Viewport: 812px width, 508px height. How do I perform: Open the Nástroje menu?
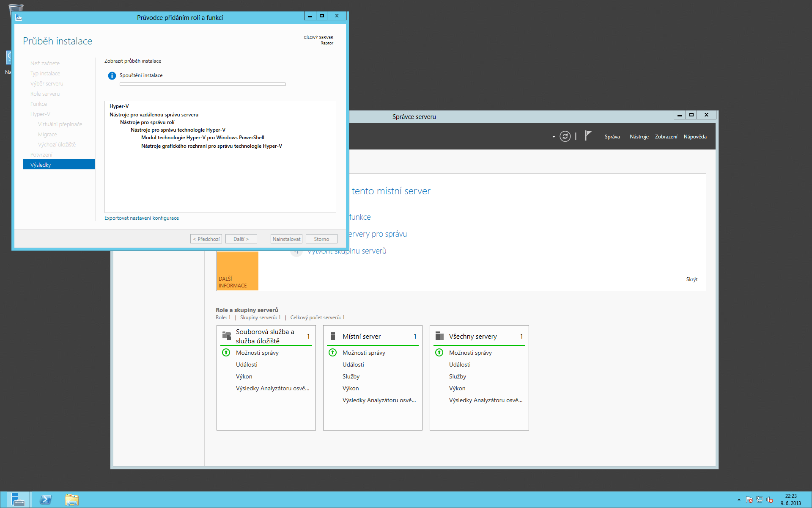pyautogui.click(x=639, y=137)
